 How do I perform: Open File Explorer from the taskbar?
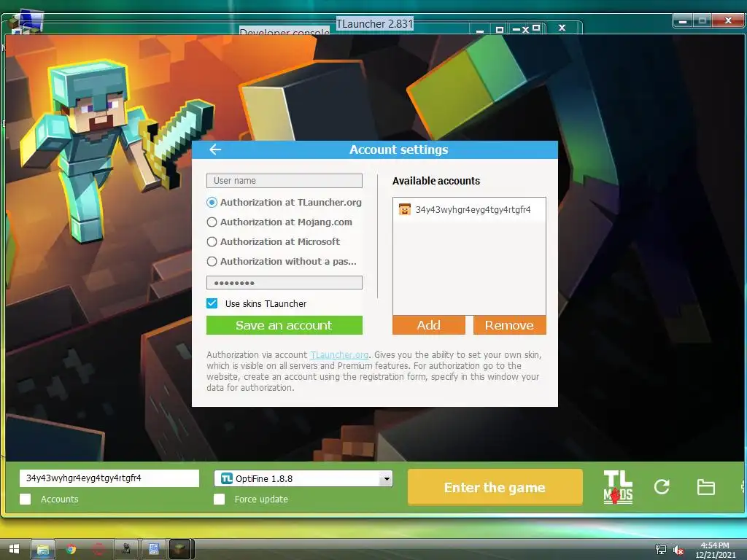43,549
